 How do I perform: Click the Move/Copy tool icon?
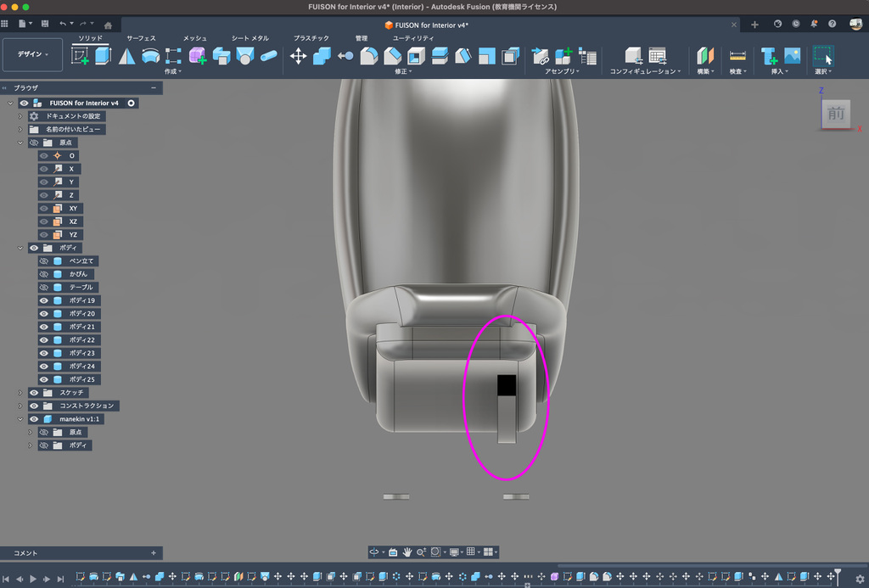click(x=299, y=56)
